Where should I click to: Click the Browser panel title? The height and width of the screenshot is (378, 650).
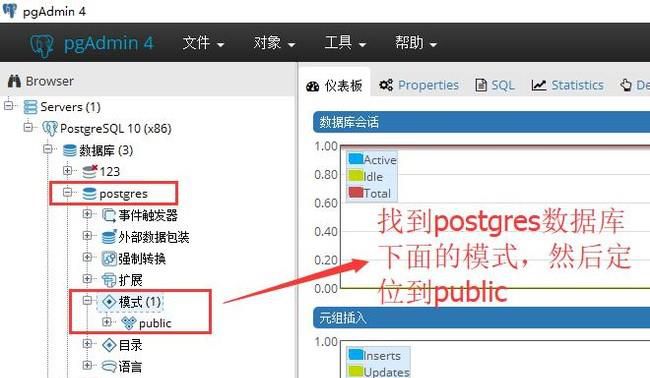(x=50, y=81)
